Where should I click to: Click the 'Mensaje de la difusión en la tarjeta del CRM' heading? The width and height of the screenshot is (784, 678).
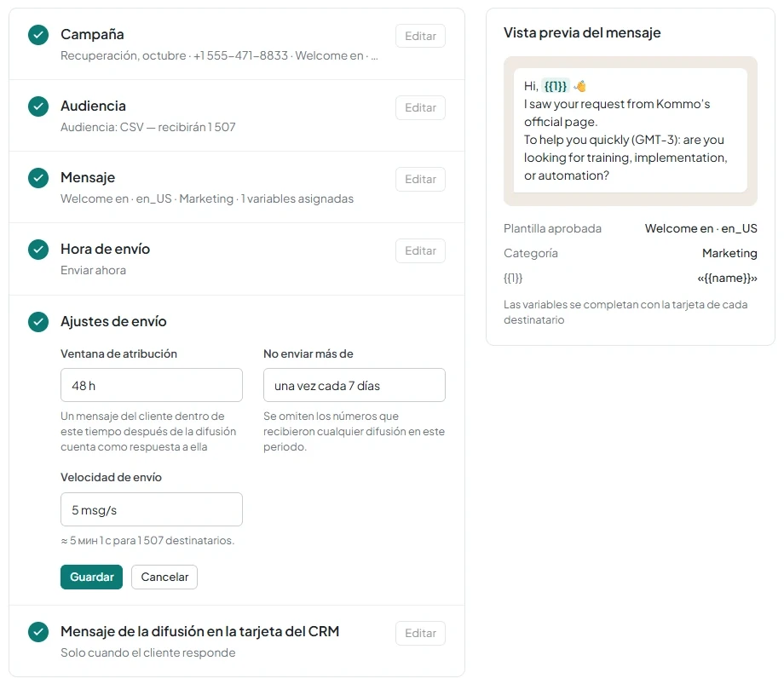[x=200, y=631]
